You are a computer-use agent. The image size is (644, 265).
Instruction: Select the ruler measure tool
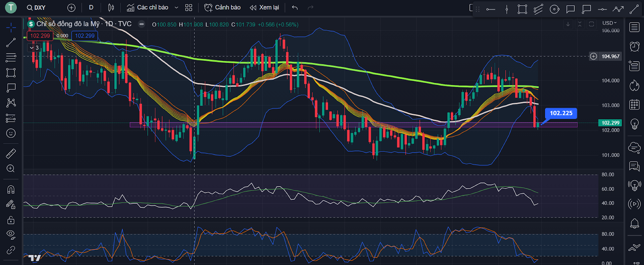point(11,153)
